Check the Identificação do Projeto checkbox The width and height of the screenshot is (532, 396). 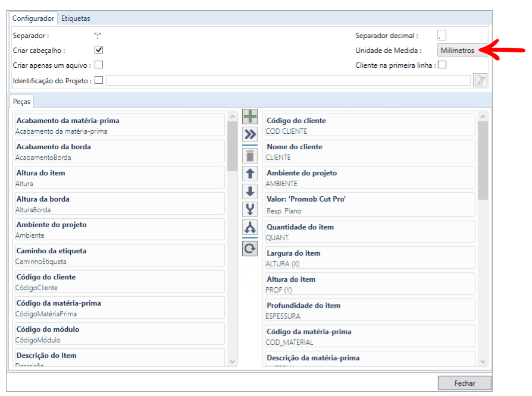point(99,80)
